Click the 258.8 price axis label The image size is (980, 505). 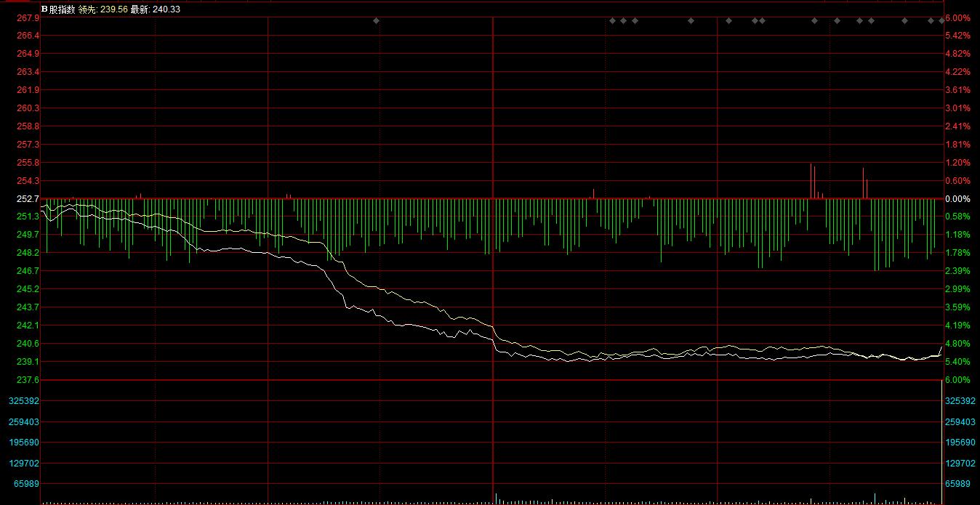click(x=28, y=126)
